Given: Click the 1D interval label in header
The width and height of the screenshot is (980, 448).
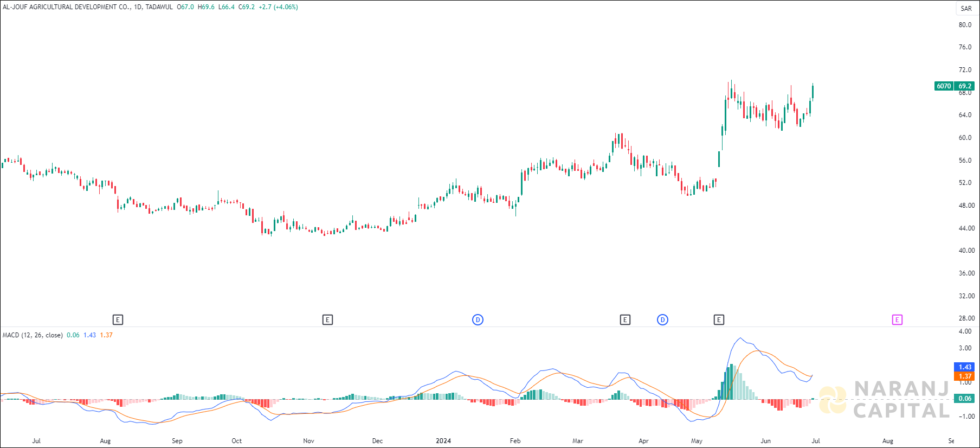Looking at the screenshot, I should [138, 7].
